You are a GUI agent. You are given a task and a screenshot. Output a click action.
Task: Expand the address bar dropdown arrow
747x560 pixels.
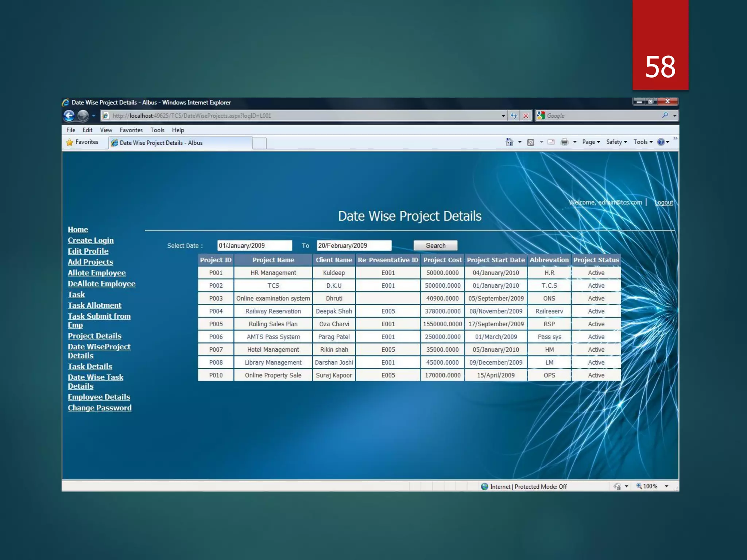tap(503, 116)
